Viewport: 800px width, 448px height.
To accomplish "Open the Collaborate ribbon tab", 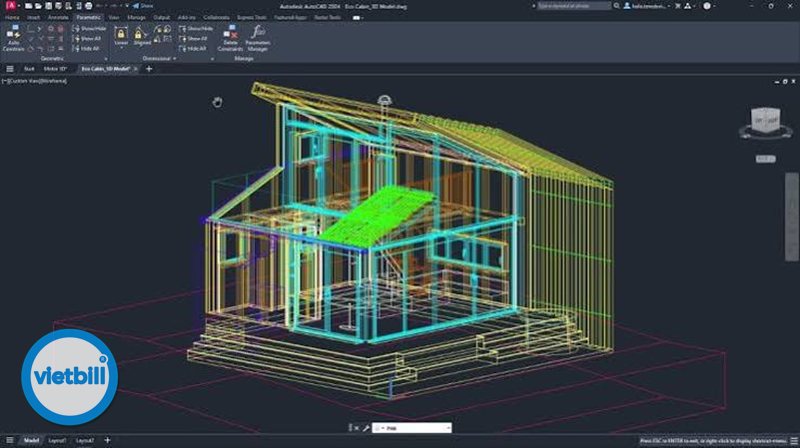I will [216, 17].
